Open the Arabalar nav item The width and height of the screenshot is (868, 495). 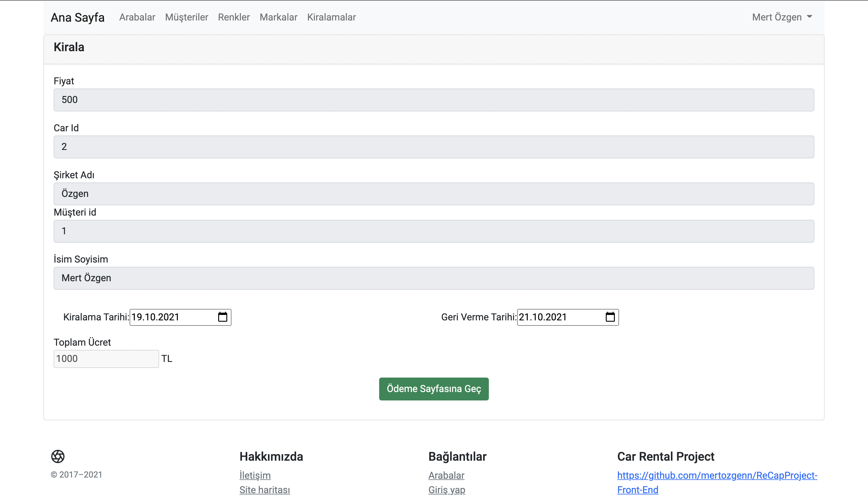pyautogui.click(x=137, y=17)
